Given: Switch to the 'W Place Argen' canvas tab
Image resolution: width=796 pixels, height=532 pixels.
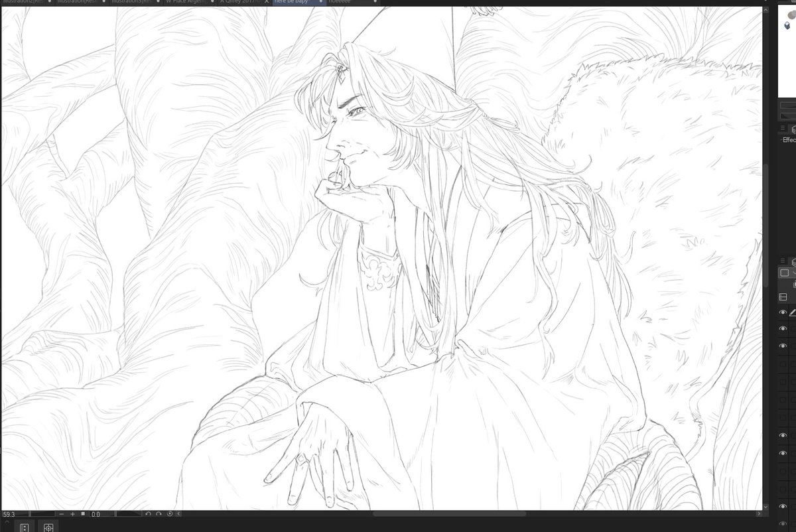Looking at the screenshot, I should (x=190, y=3).
